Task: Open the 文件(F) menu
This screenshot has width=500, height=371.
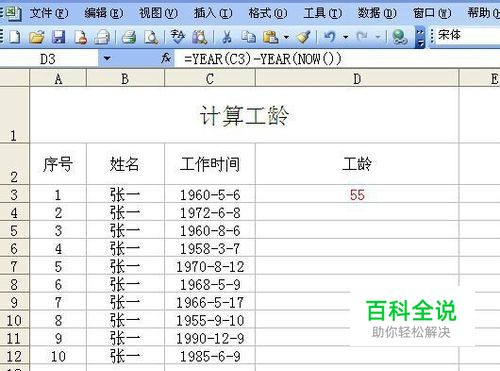Action: [49, 13]
